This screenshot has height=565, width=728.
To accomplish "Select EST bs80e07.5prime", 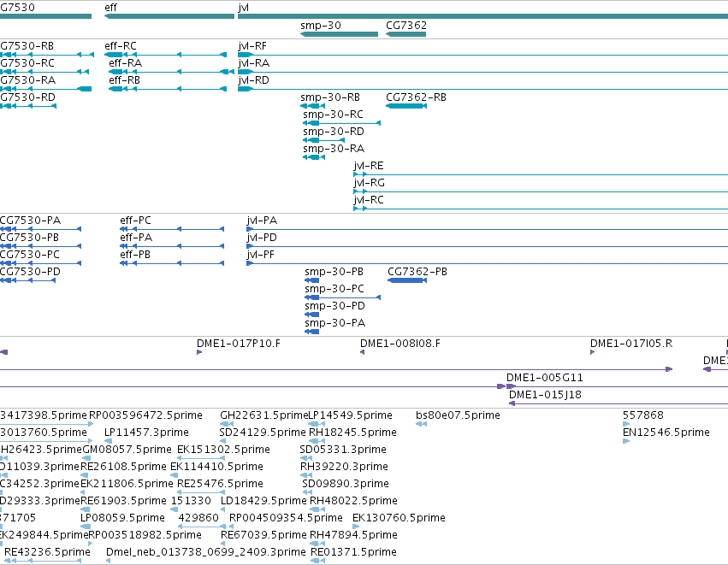I will tap(421, 425).
